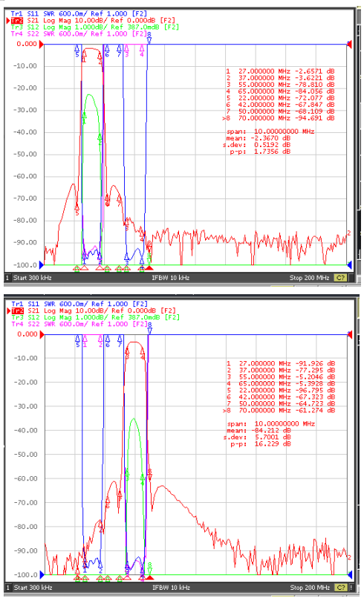Click IFBW 10 kHz label in bottom window

coord(171,587)
